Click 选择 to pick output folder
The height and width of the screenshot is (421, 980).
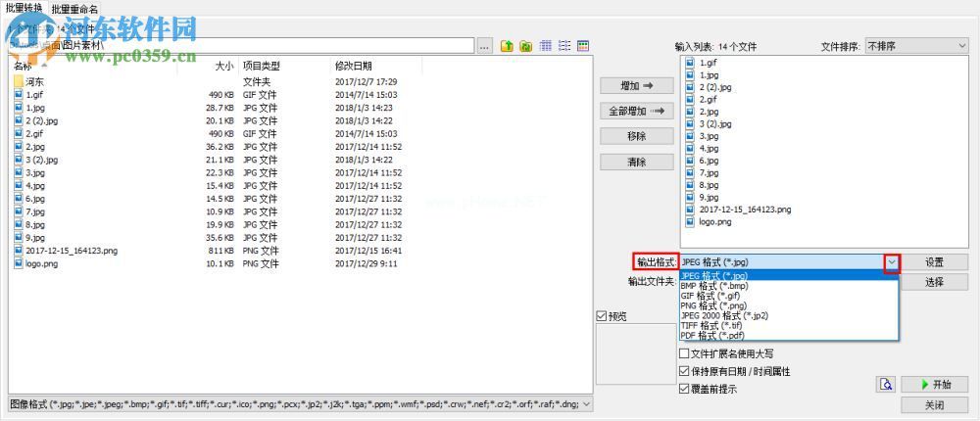[x=935, y=282]
